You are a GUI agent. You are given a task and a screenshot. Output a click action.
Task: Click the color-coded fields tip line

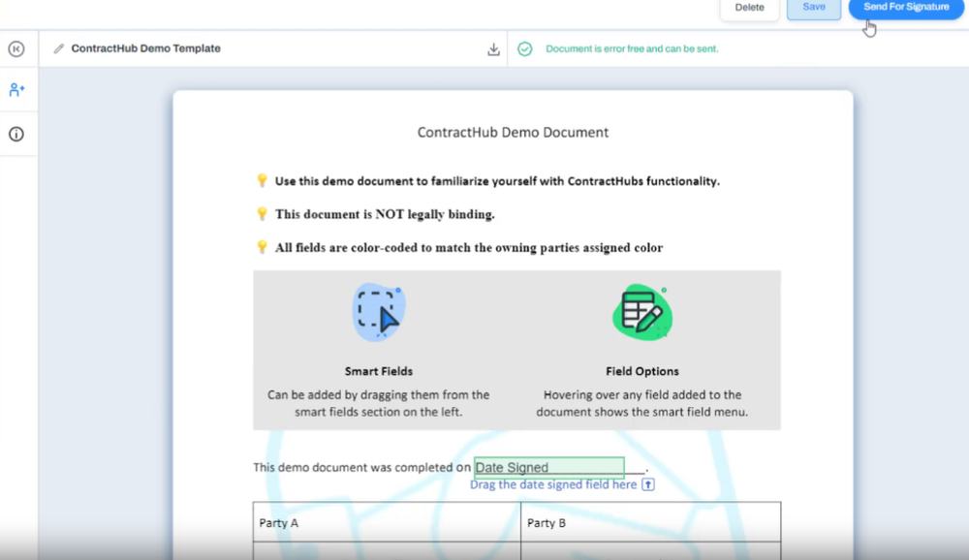[x=469, y=248]
